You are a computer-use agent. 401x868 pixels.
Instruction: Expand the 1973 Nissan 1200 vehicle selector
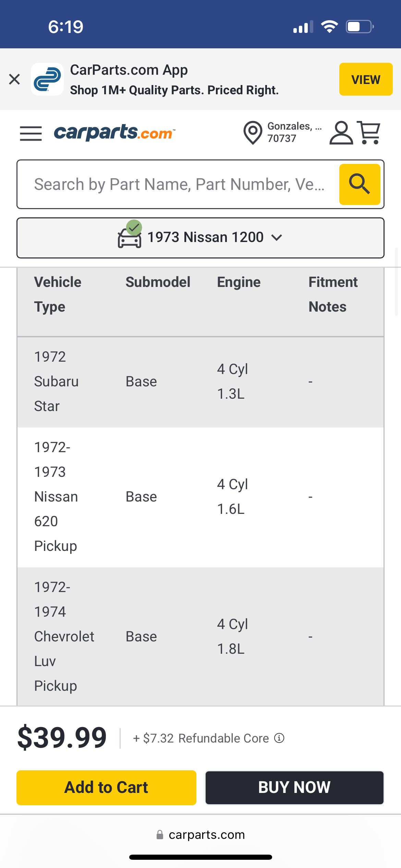tap(200, 238)
